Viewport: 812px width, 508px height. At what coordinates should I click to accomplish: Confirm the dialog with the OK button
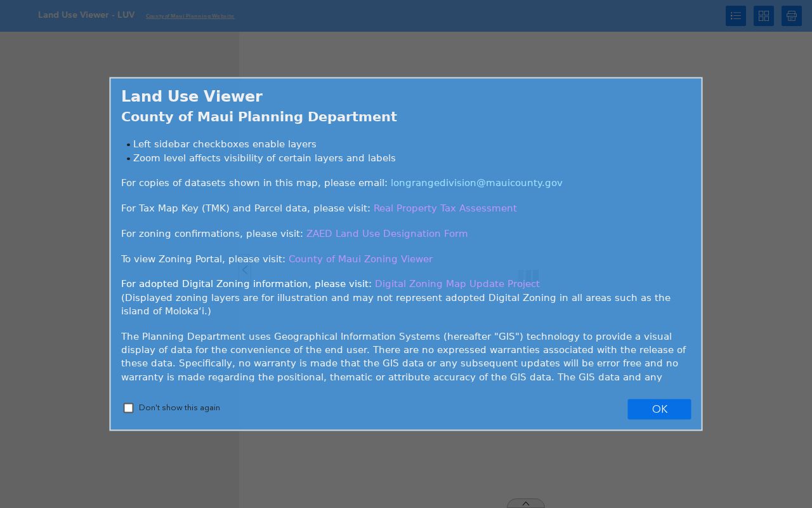click(659, 409)
